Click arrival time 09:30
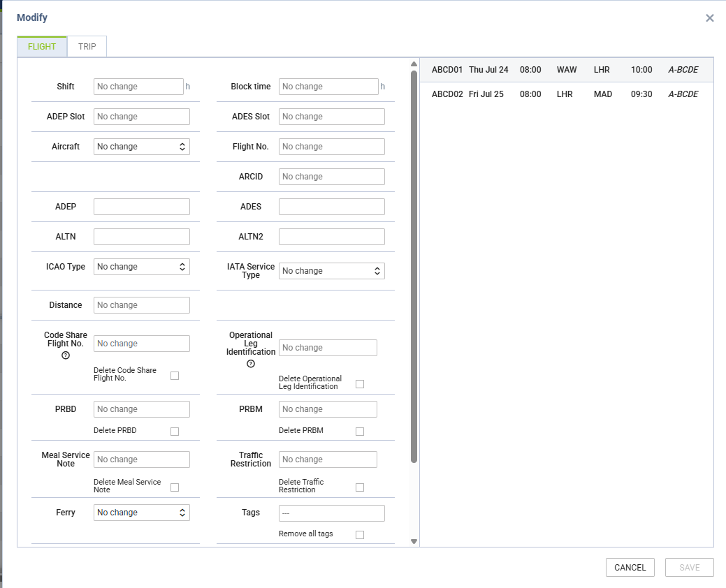The height and width of the screenshot is (588, 726). [641, 94]
